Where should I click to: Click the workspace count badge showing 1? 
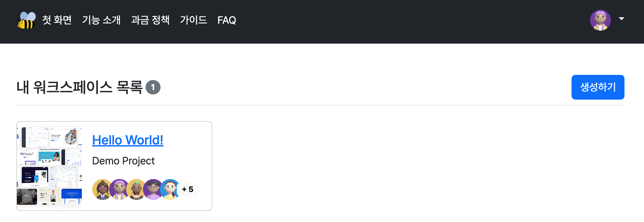click(153, 87)
